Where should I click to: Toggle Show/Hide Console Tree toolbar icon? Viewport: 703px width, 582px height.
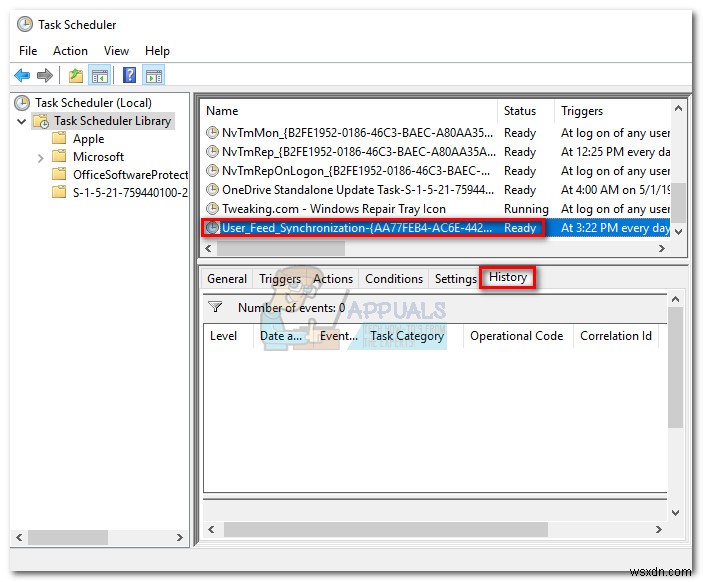(x=100, y=75)
